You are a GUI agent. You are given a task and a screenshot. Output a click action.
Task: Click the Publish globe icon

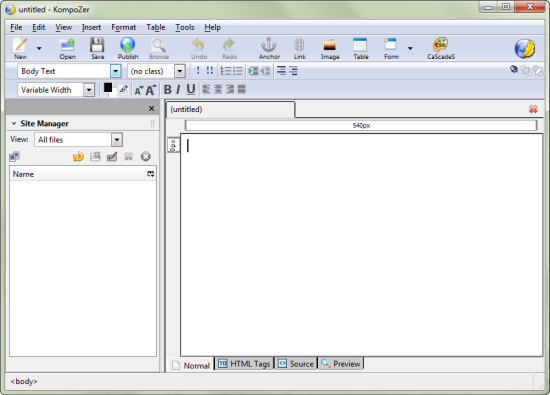pyautogui.click(x=128, y=48)
